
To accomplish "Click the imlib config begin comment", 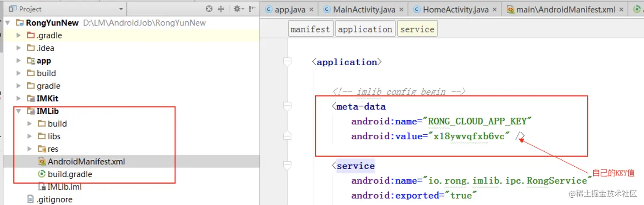I will [400, 92].
